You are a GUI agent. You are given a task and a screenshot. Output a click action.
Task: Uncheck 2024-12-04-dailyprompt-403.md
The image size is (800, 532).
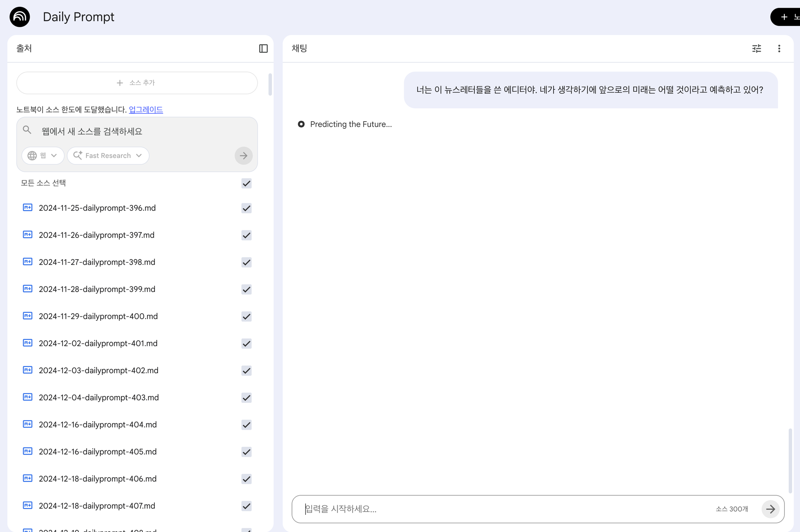[x=246, y=398]
